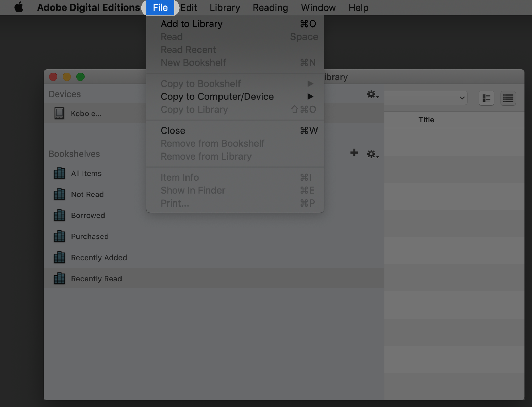
Task: Click the Recently Added bookshelf icon
Action: (x=59, y=257)
